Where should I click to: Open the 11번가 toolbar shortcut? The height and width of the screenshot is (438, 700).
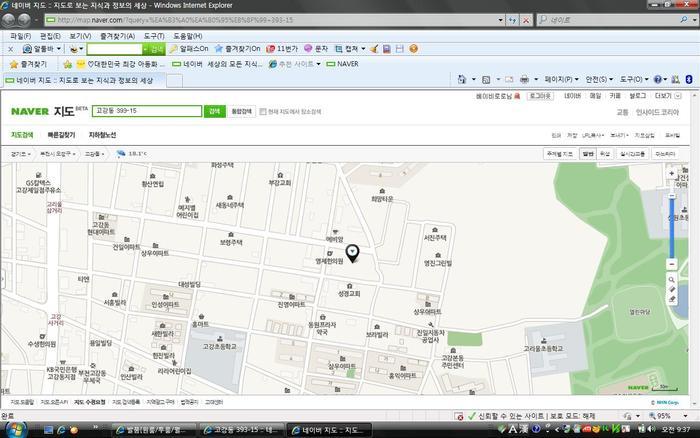pos(282,49)
